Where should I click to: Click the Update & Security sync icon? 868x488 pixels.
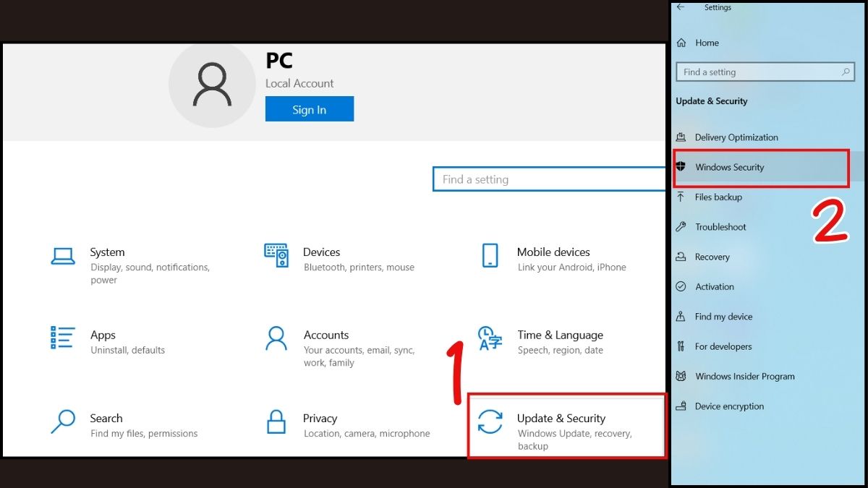(x=490, y=421)
